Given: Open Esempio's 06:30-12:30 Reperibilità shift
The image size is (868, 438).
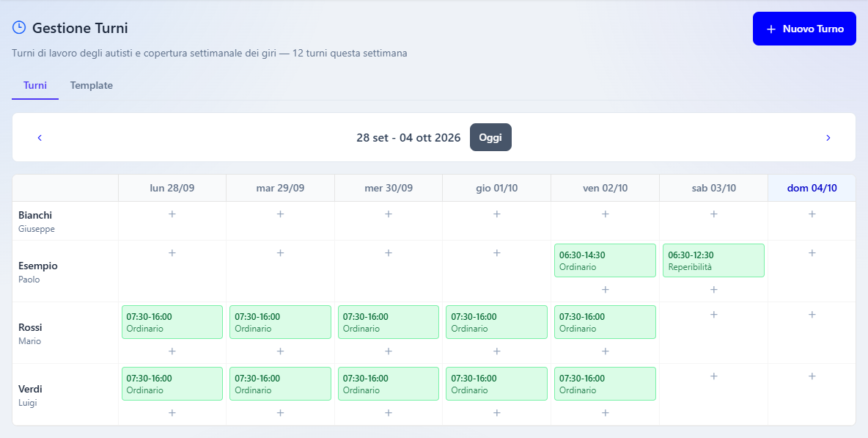Looking at the screenshot, I should click(713, 260).
